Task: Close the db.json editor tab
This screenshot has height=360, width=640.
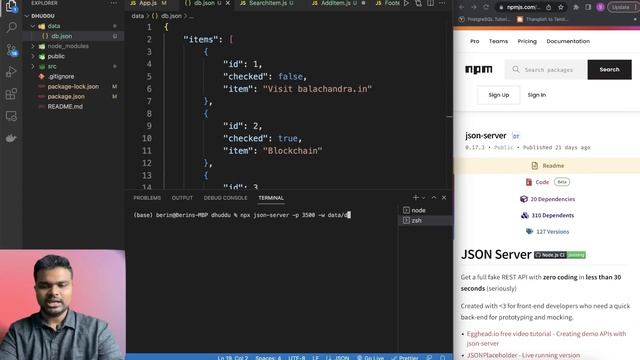Action: [x=228, y=3]
